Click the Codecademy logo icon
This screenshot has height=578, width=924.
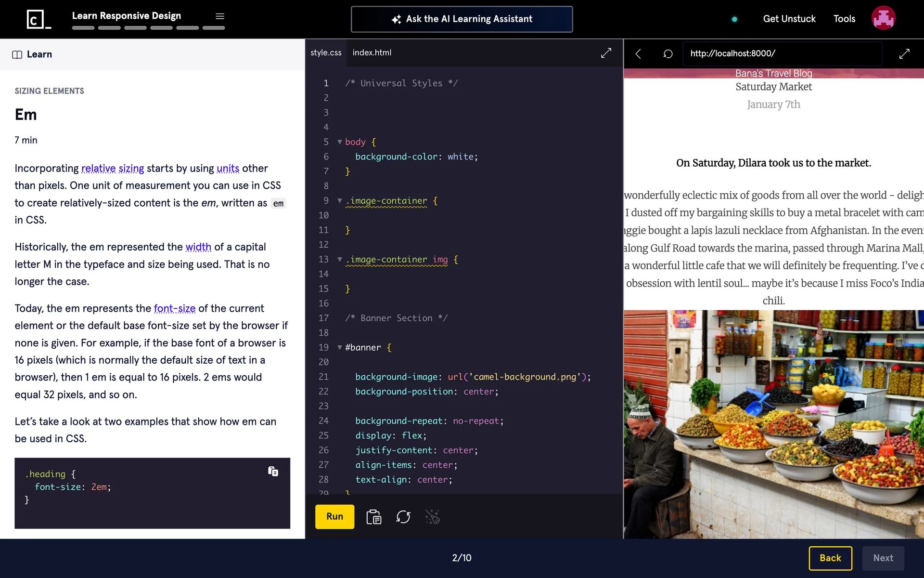pos(38,19)
